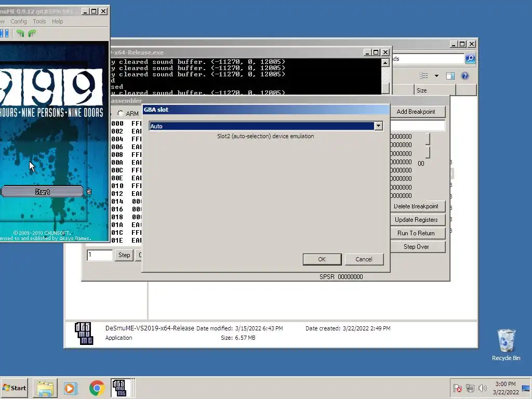532x399 pixels.
Task: Maximize the console window
Action: pyautogui.click(x=376, y=52)
